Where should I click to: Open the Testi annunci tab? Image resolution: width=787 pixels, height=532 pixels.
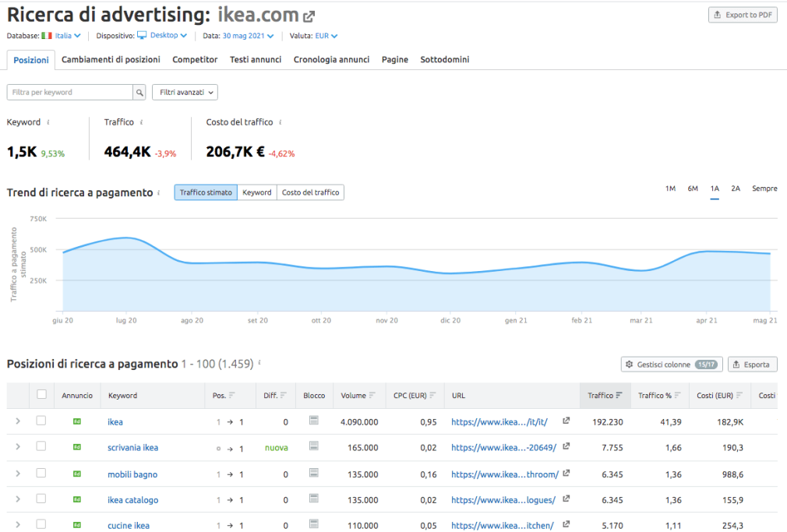click(256, 60)
